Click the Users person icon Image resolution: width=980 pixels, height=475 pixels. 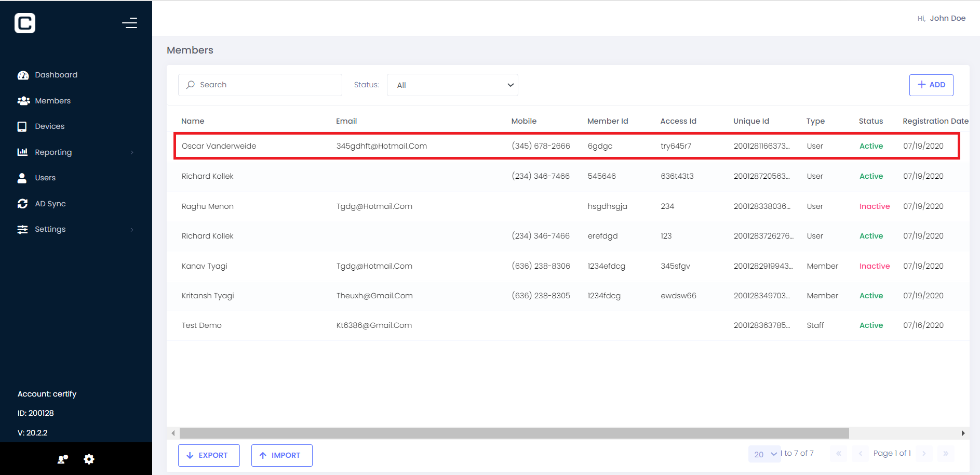[x=22, y=178]
